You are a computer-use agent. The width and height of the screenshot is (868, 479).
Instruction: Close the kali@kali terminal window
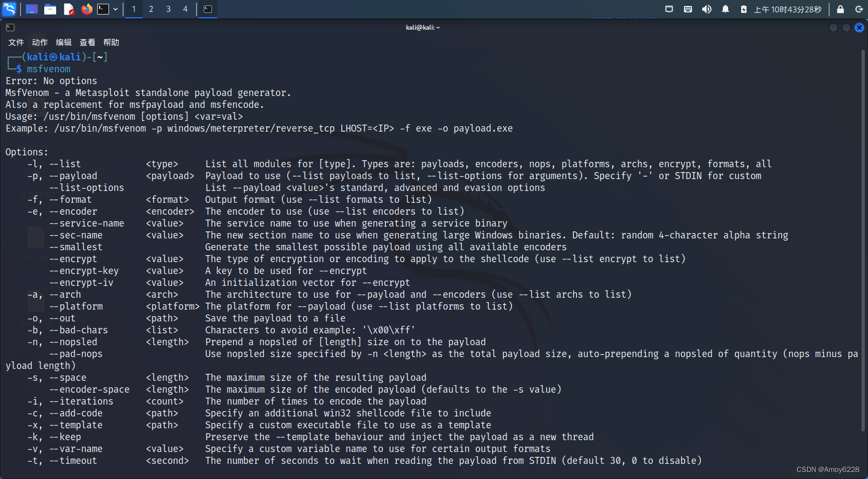click(x=859, y=28)
